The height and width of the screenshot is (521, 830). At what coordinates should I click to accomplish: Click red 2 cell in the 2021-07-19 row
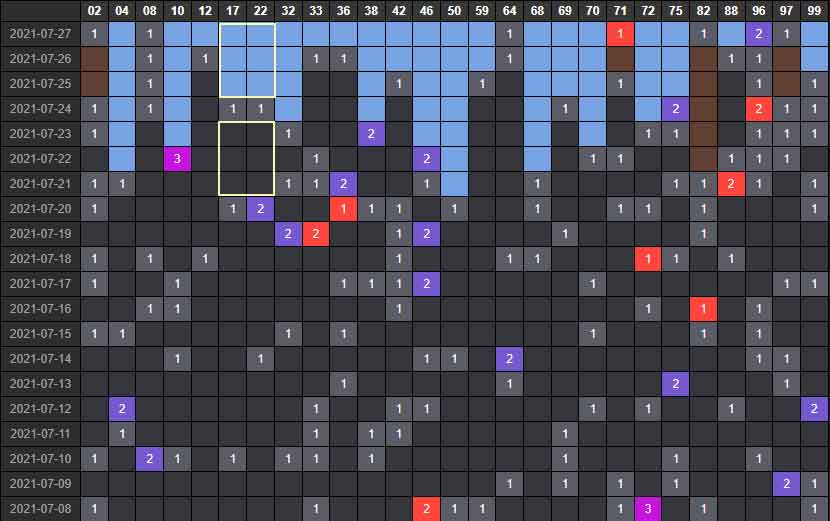point(316,233)
